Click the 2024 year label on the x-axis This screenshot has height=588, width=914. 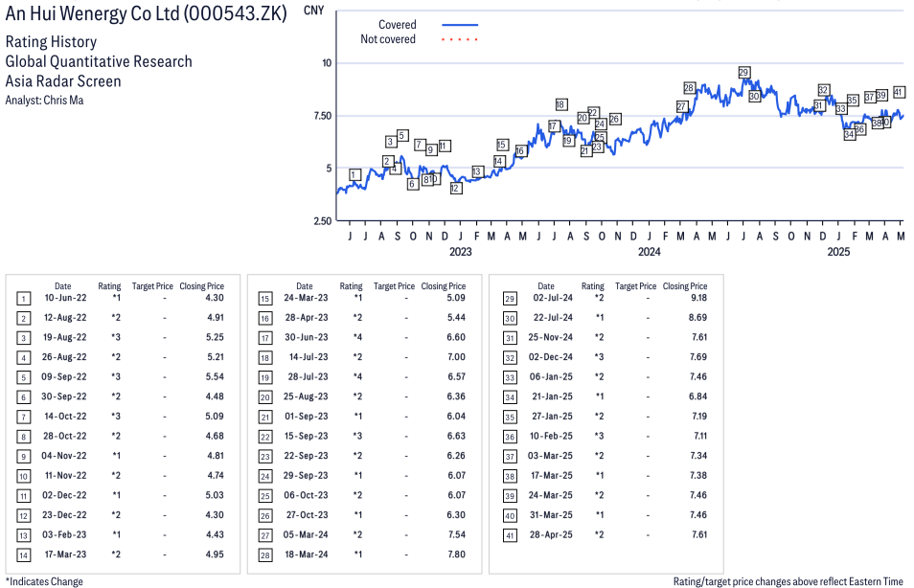[650, 252]
